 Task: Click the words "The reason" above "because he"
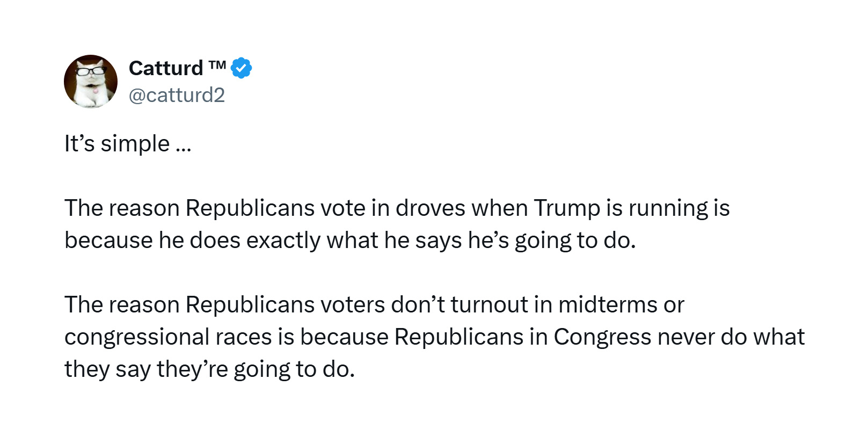[x=122, y=208]
